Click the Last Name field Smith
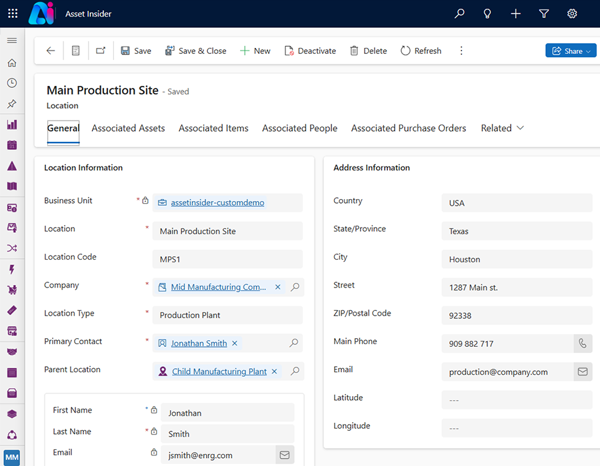 click(228, 433)
